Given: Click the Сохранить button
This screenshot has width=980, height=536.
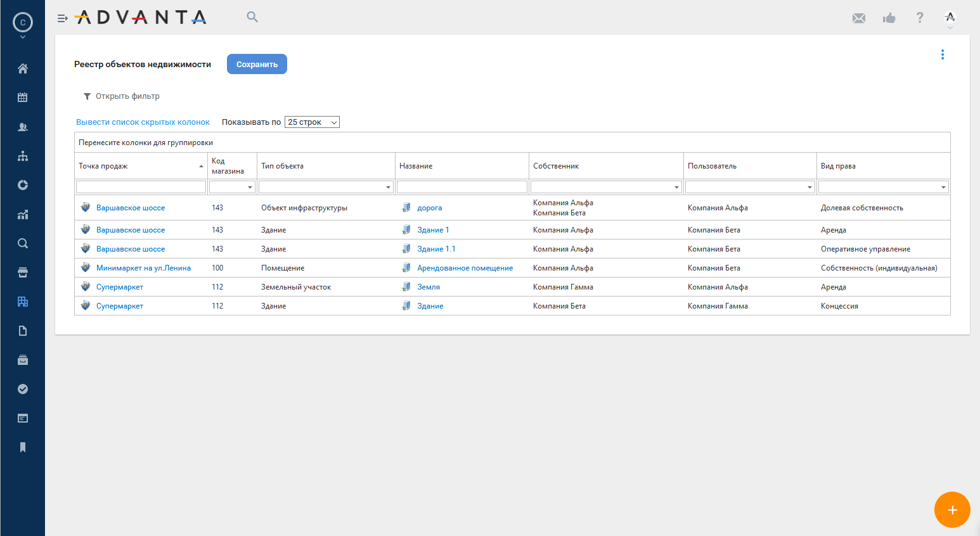Looking at the screenshot, I should [x=257, y=64].
